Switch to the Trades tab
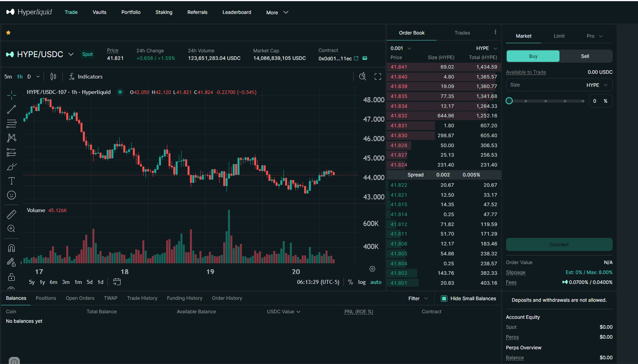Screen dimensions: 638x364 [462, 33]
